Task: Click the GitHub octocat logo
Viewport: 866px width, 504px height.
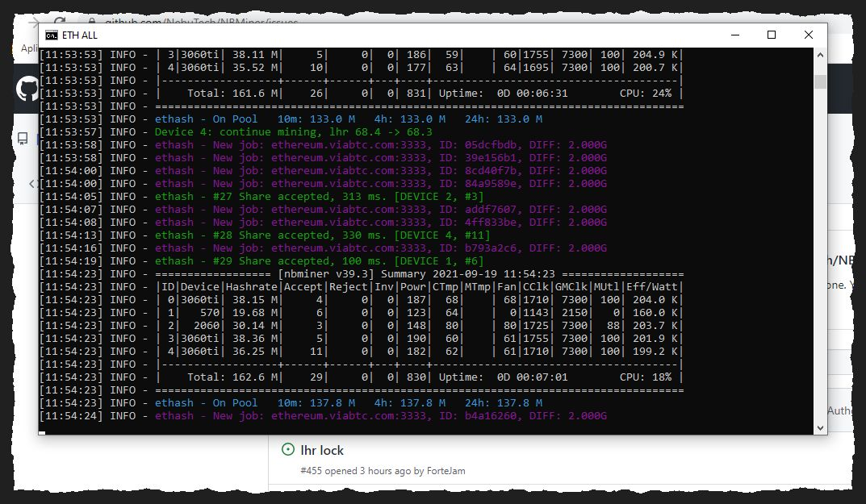Action: [27, 89]
